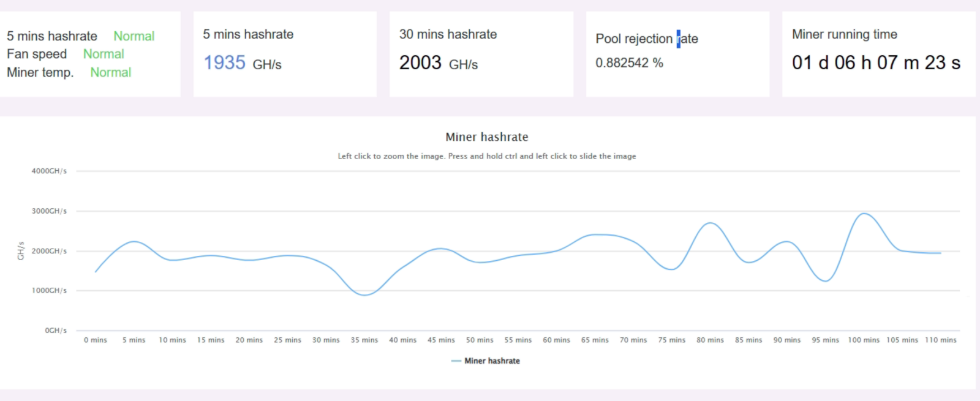
Task: Click Normal status beside Miner temp.
Action: click(110, 72)
